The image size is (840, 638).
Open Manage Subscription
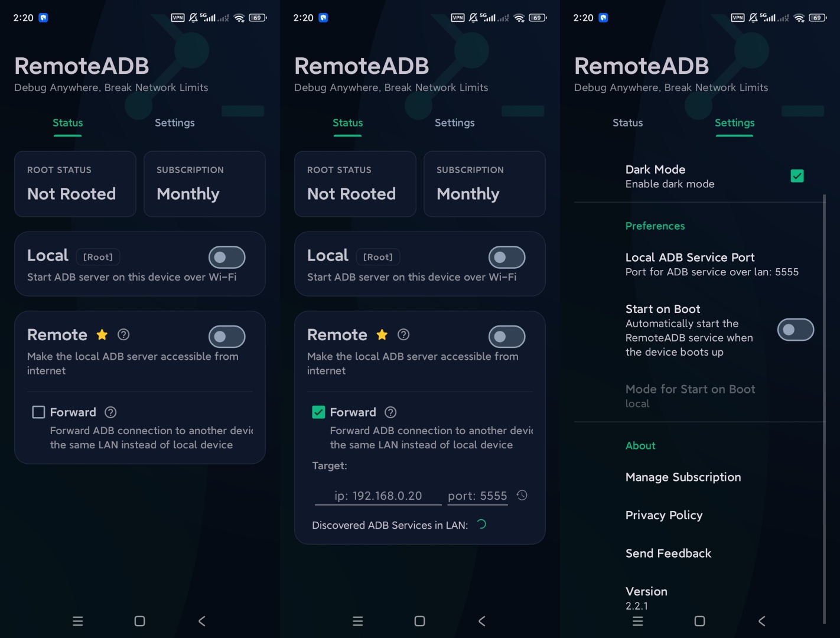pyautogui.click(x=683, y=477)
